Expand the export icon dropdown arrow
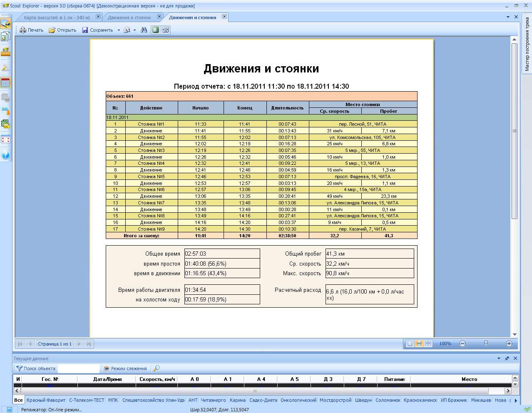This screenshot has height=413, width=532. click(134, 30)
